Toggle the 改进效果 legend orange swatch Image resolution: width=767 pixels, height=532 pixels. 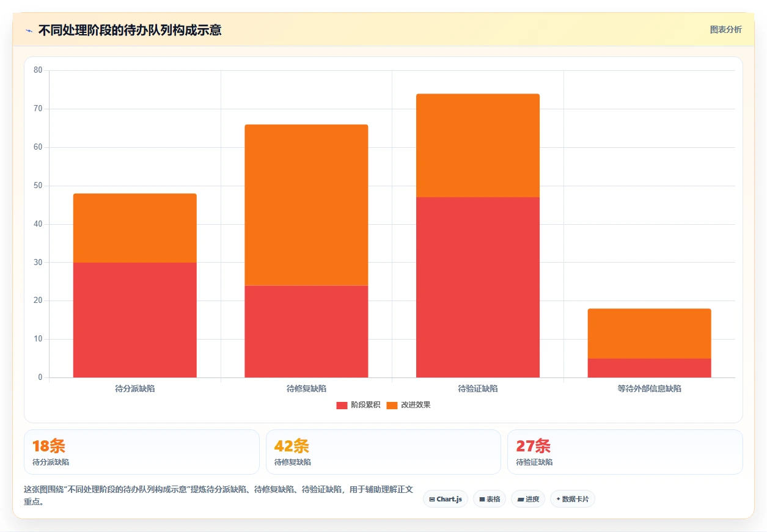pyautogui.click(x=392, y=406)
